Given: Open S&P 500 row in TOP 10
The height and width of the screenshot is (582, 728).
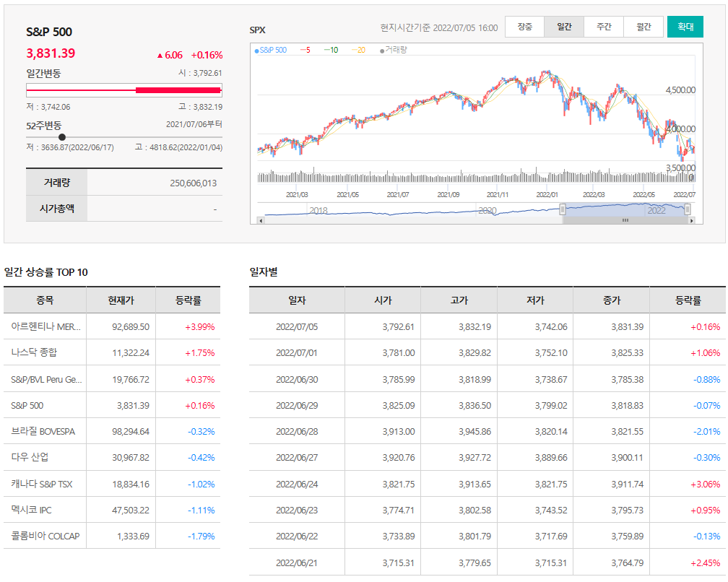Looking at the screenshot, I should tap(112, 405).
